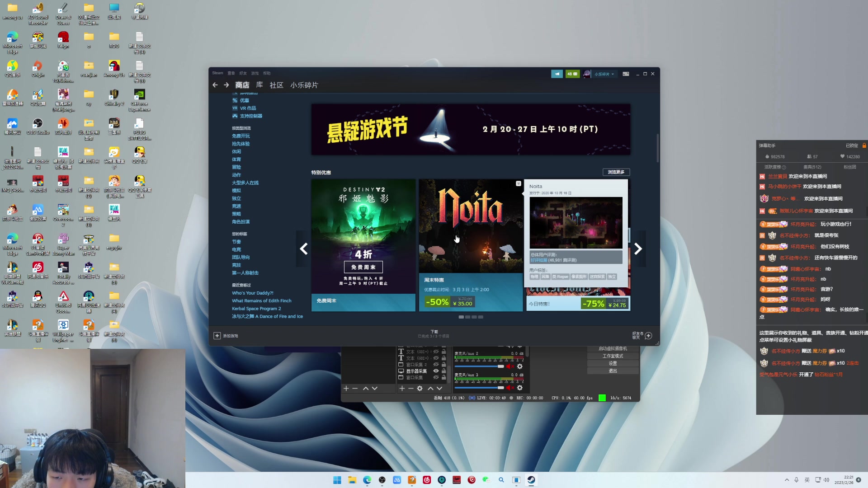This screenshot has width=868, height=488.
Task: Open the 小乐碎片 account dropdown
Action: point(604,74)
